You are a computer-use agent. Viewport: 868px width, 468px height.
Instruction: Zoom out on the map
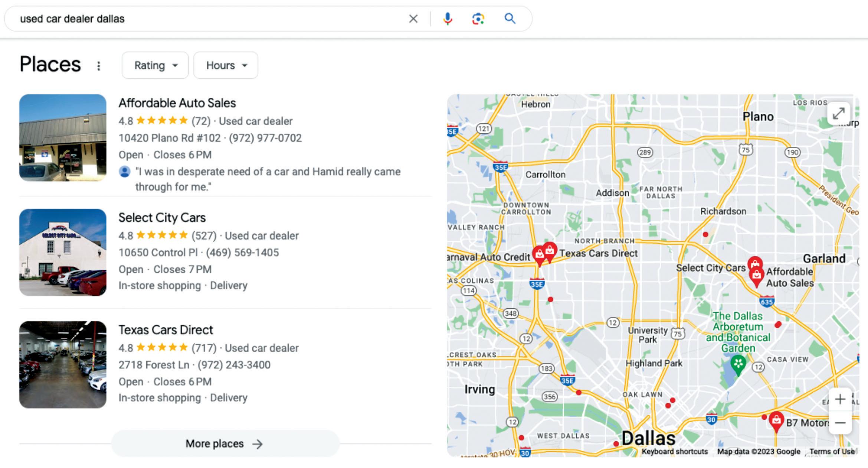coord(840,423)
